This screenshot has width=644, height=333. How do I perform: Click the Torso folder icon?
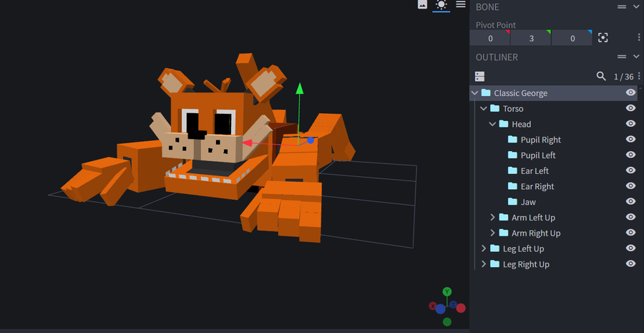pyautogui.click(x=495, y=108)
